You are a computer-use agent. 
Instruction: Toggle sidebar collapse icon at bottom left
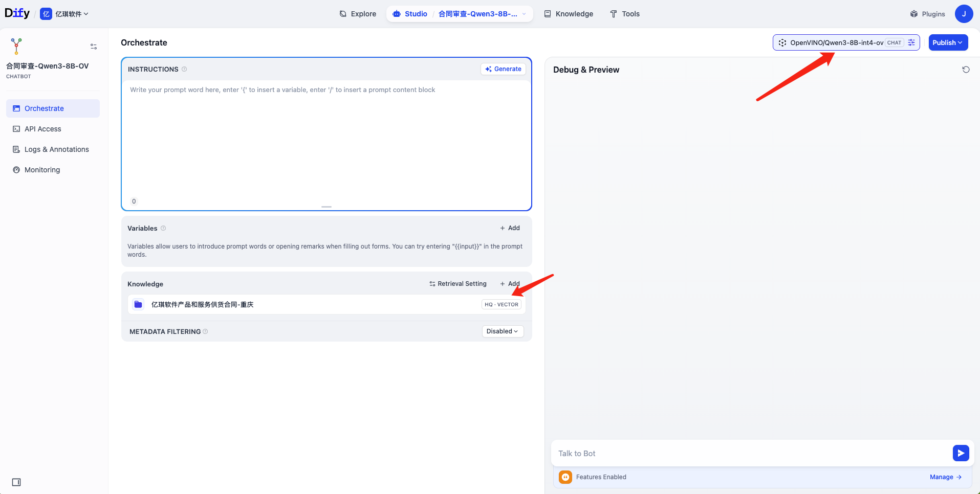16,482
